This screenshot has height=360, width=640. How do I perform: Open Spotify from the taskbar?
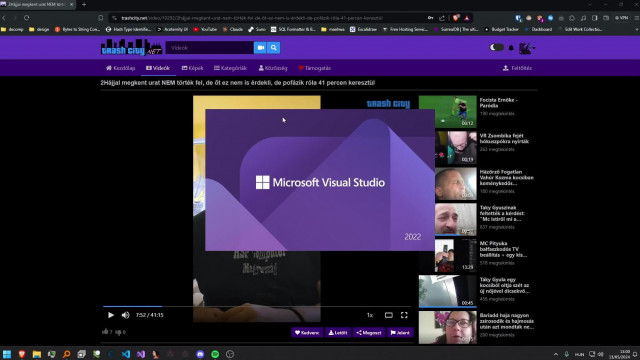215,354
